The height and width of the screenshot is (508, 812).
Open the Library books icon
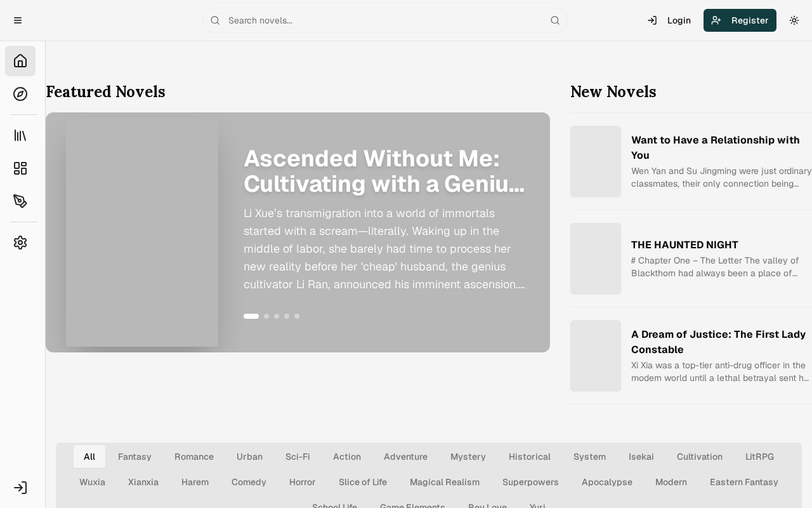click(x=20, y=135)
